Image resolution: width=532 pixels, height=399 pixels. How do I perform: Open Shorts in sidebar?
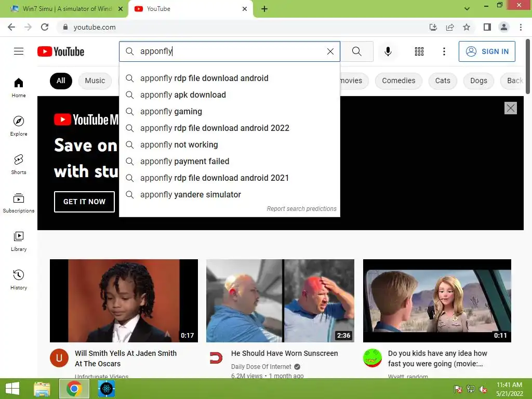point(19,165)
